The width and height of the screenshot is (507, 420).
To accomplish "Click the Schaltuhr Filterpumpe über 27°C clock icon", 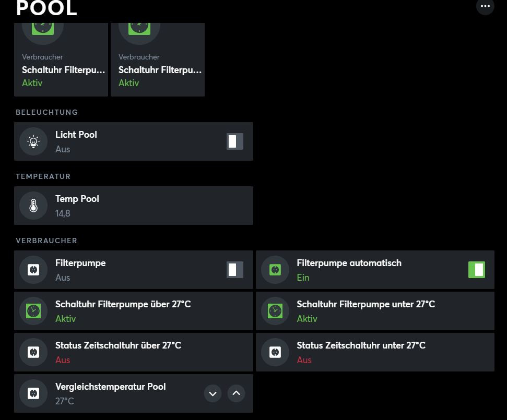I will point(33,311).
